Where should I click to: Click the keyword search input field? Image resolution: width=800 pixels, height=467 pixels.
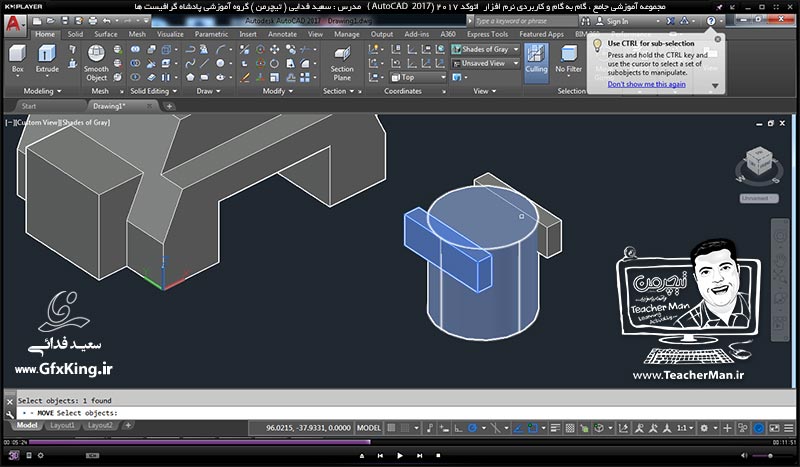tap(525, 21)
